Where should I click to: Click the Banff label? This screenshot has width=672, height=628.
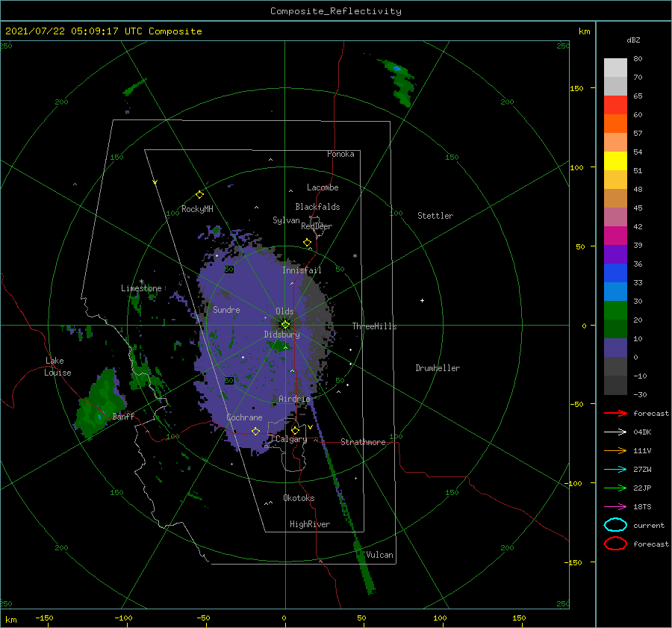click(x=123, y=416)
